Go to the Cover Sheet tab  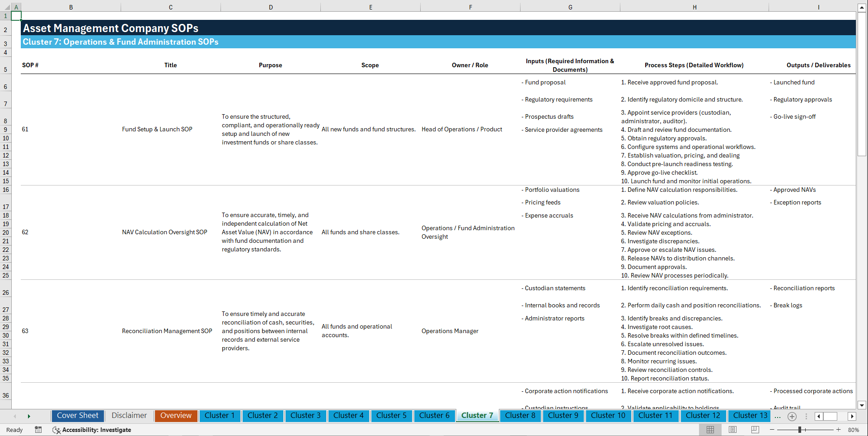tap(78, 416)
